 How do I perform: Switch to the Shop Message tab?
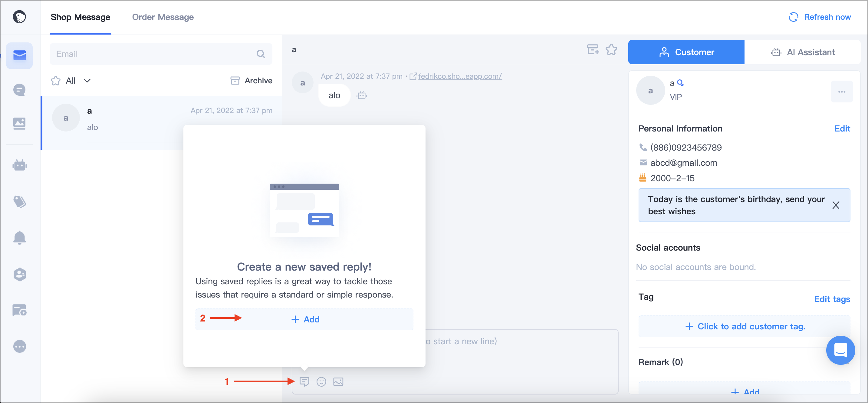coord(81,17)
